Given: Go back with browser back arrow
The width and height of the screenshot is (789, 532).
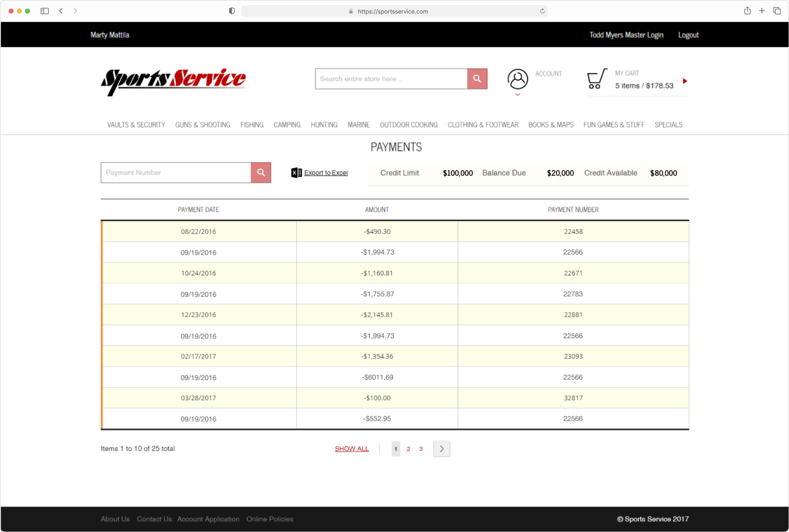Looking at the screenshot, I should tap(61, 11).
